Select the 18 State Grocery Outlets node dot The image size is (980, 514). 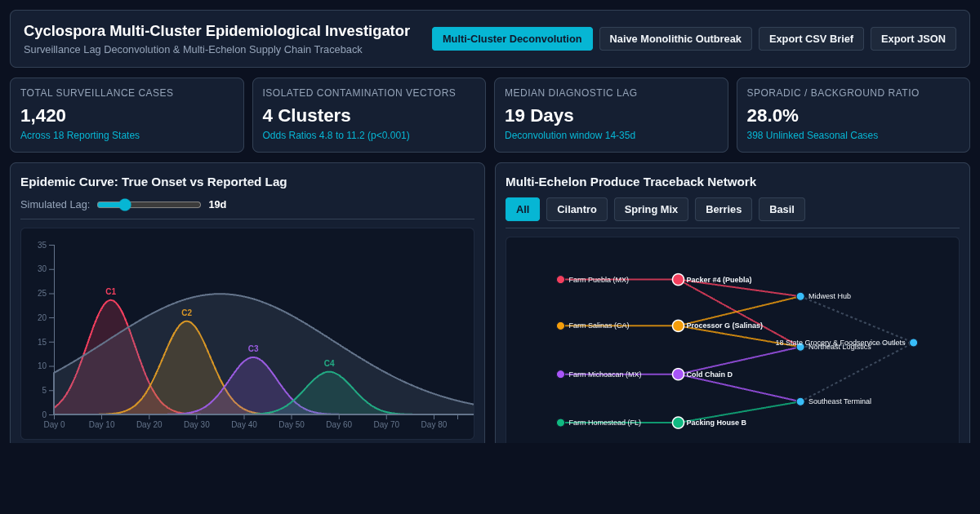pos(913,343)
